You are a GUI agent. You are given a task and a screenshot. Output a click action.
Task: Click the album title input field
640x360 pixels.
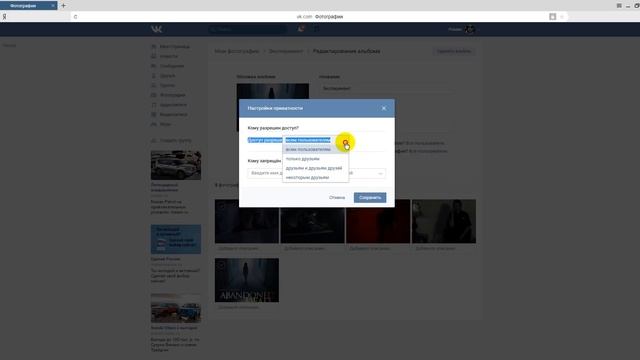coord(386,88)
